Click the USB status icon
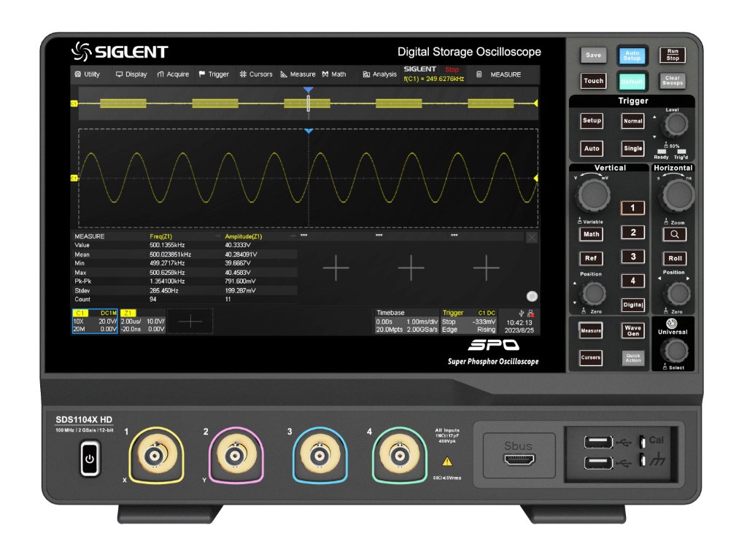This screenshot has height=560, width=747. [521, 314]
